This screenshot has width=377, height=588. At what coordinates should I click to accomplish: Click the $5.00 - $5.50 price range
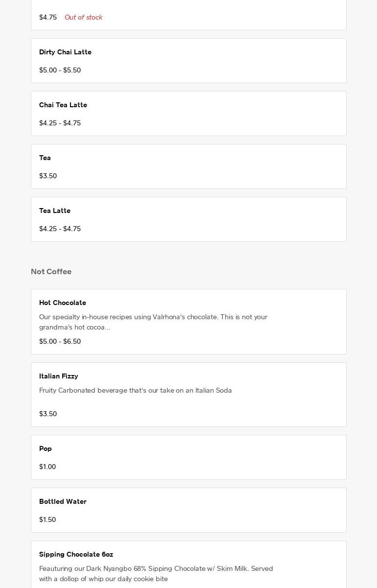(x=60, y=70)
